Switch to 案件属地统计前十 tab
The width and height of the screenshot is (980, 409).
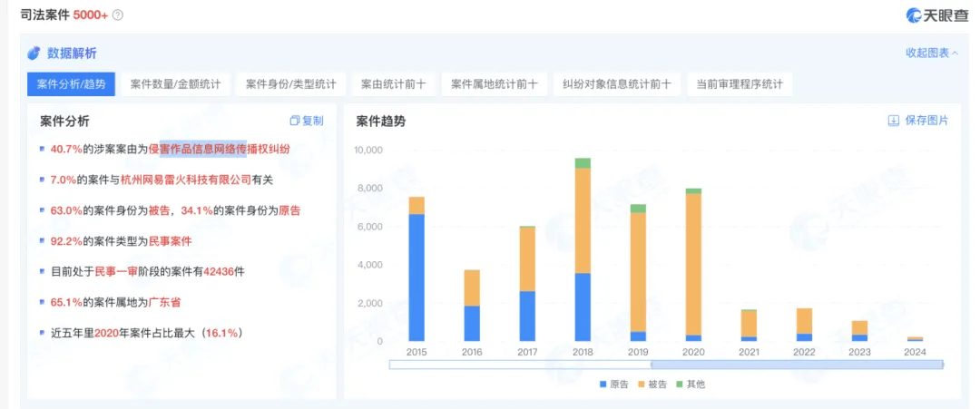coord(494,84)
